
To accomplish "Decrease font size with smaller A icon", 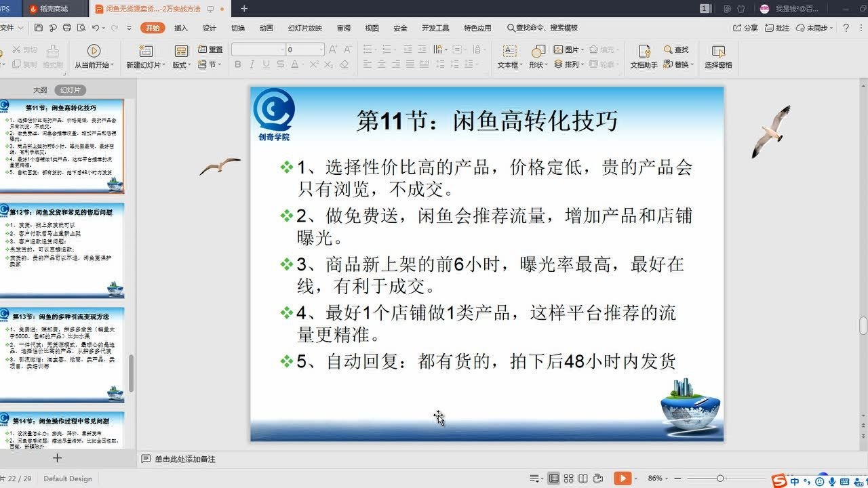I will (x=347, y=49).
